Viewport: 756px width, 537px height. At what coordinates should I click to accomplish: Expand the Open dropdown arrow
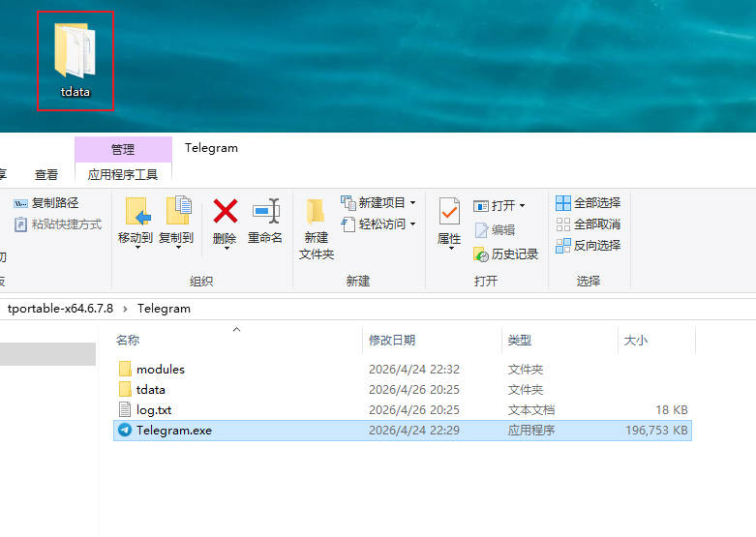(x=522, y=206)
